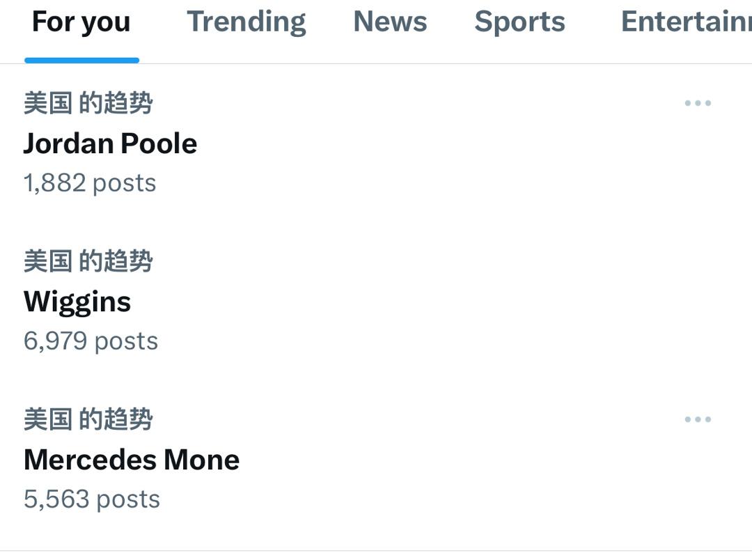The image size is (752, 560).
Task: Switch to the News tab
Action: click(x=390, y=22)
